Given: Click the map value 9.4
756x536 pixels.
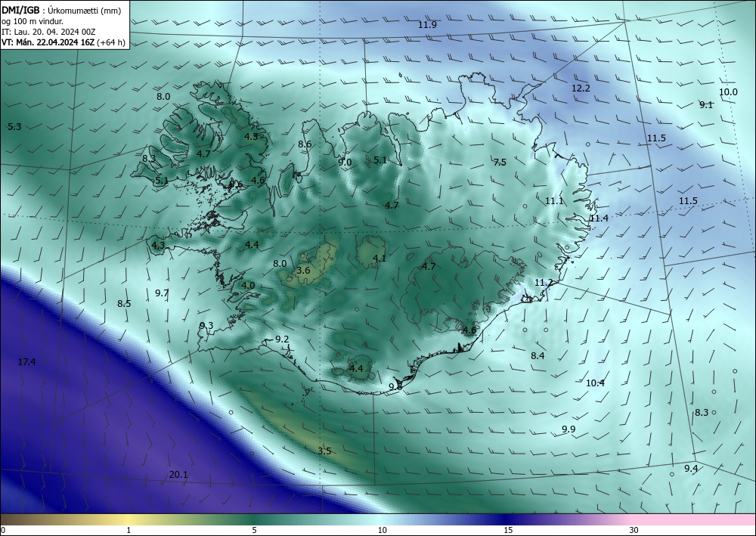Looking at the screenshot, I should click(x=691, y=469).
